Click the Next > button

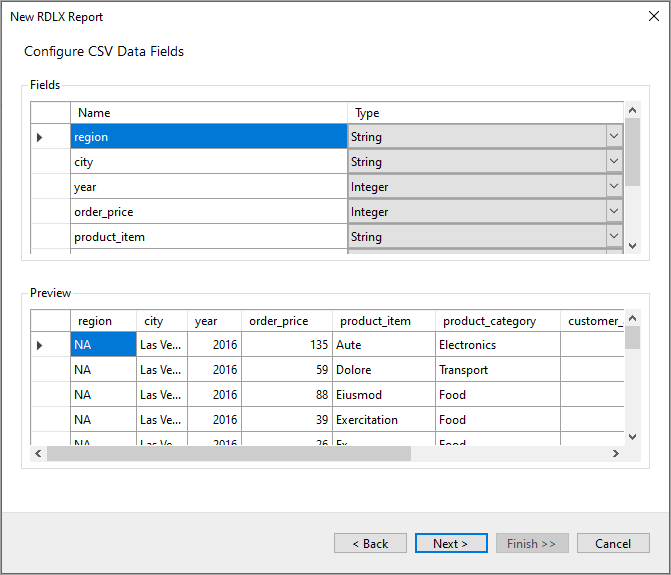point(451,543)
